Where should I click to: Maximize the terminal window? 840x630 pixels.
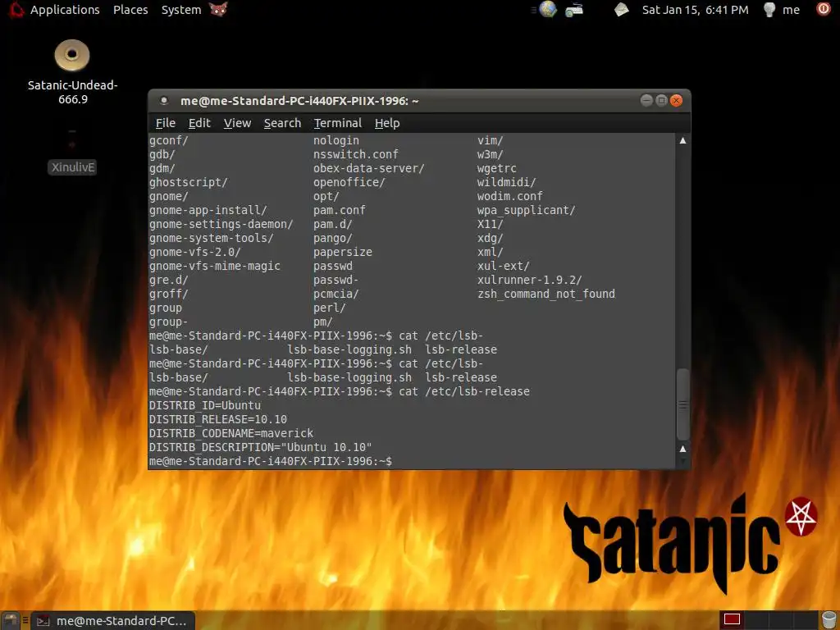662,100
